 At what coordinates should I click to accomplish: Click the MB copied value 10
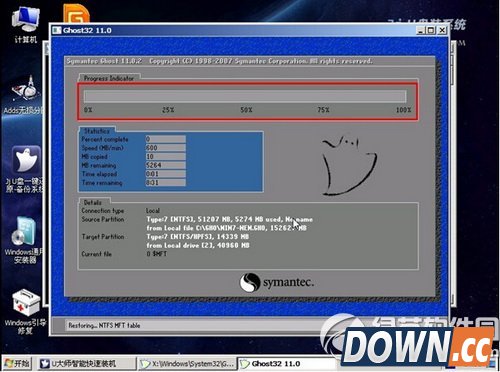[x=165, y=156]
